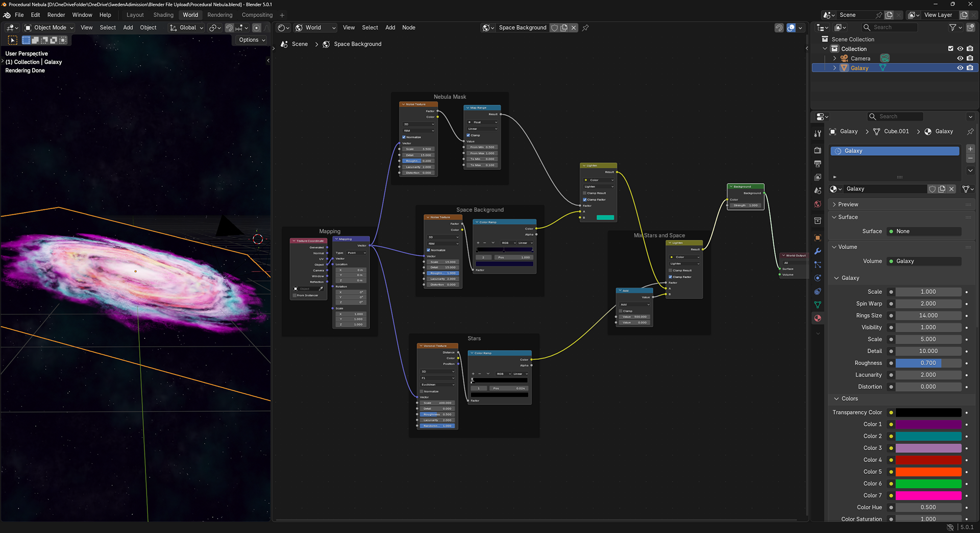
Task: Open the File menu
Action: coord(19,15)
